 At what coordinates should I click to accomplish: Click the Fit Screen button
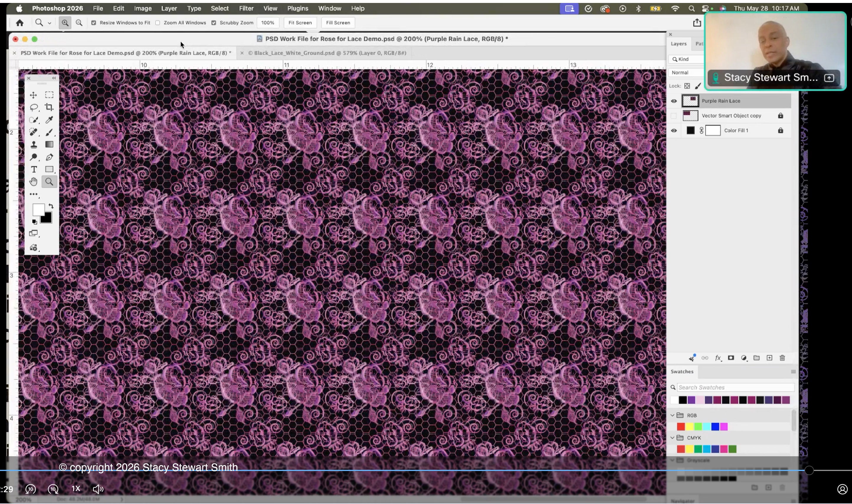(300, 23)
